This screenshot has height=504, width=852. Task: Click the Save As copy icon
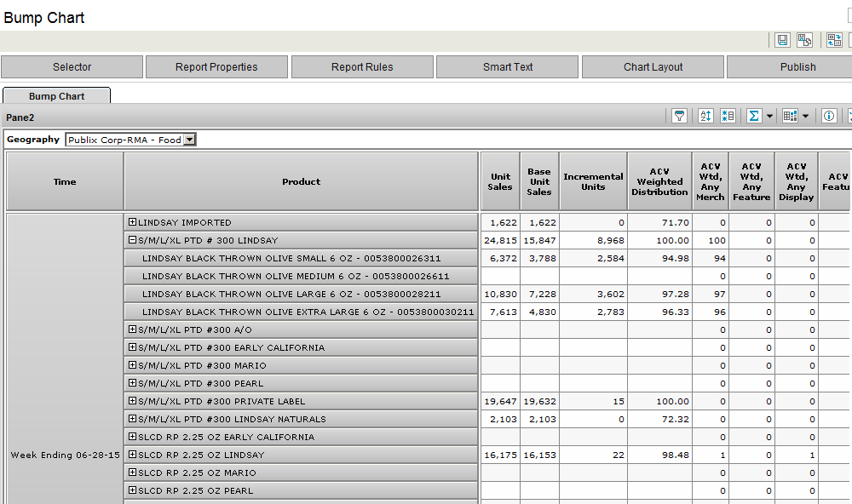click(x=804, y=41)
